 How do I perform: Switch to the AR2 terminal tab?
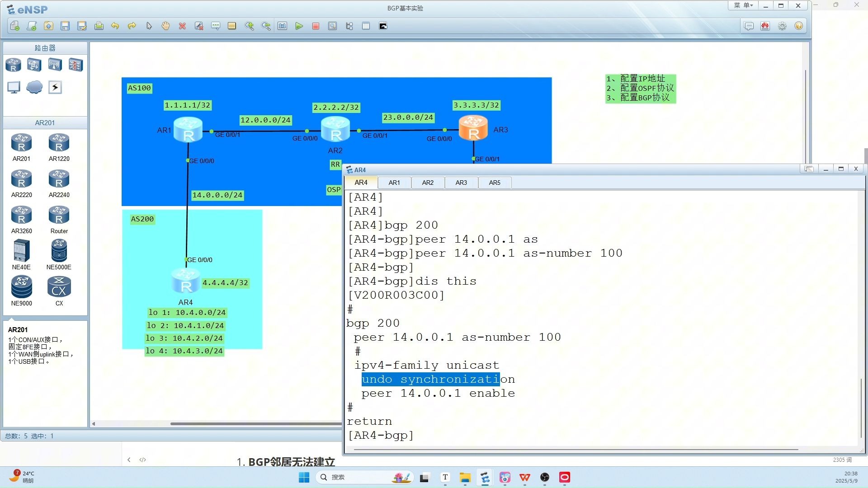click(x=428, y=183)
